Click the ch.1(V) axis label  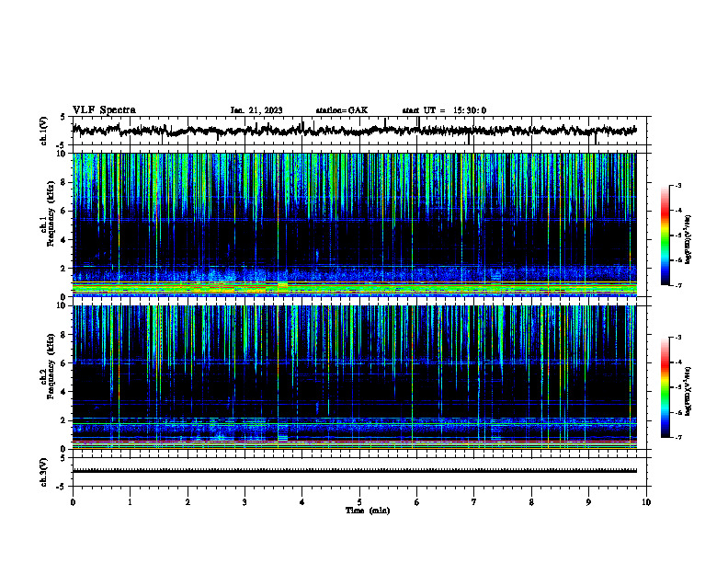pyautogui.click(x=44, y=131)
